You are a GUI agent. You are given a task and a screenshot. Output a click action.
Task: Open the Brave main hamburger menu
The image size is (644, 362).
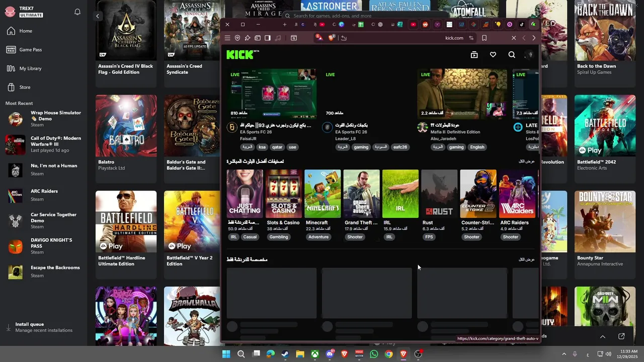[x=227, y=38]
